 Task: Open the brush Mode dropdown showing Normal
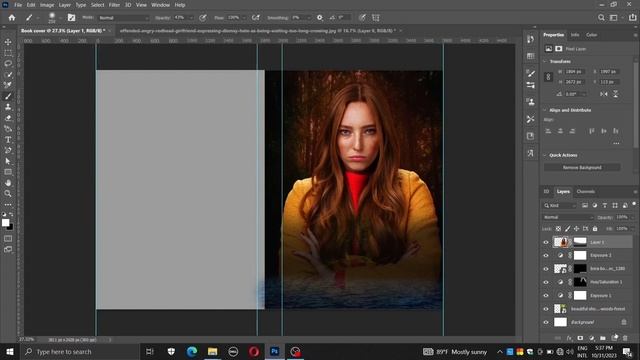point(124,18)
